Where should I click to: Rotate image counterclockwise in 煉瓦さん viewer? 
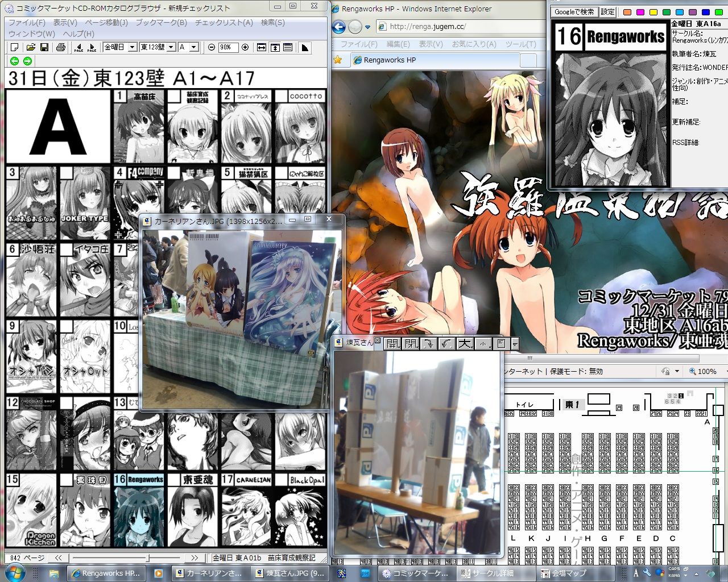(x=447, y=343)
